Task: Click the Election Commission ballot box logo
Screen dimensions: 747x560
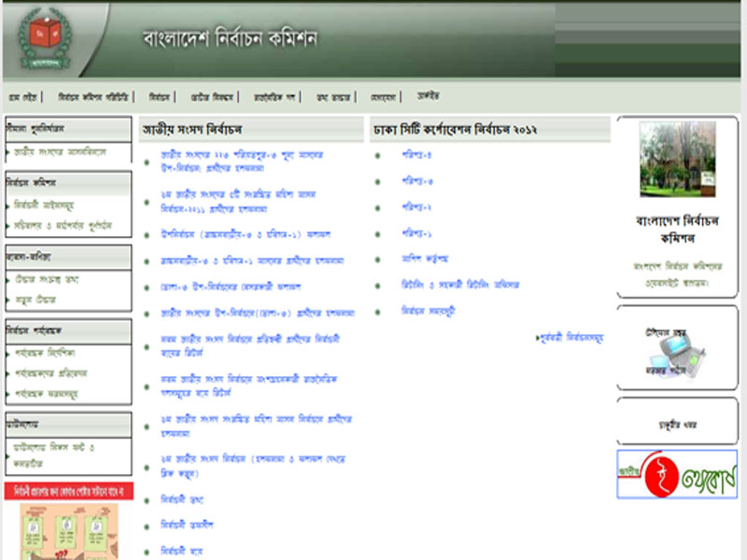Action: (x=45, y=38)
